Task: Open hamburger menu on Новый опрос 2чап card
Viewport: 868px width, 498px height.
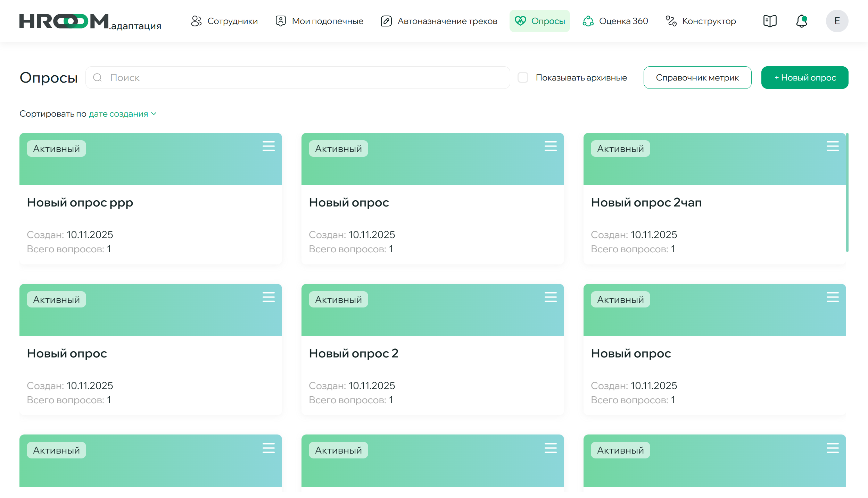Action: (x=832, y=146)
